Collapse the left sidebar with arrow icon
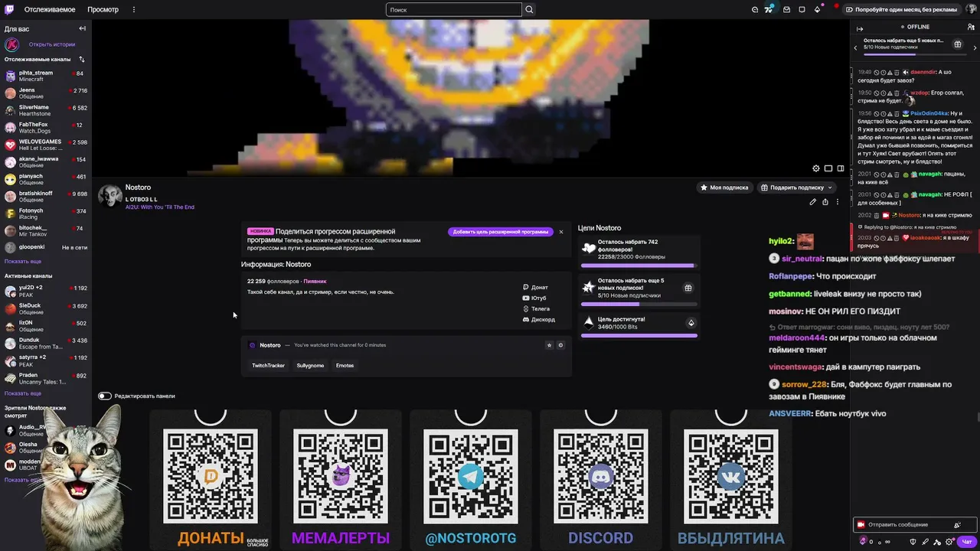Screen dimensions: 980x551 [82, 28]
